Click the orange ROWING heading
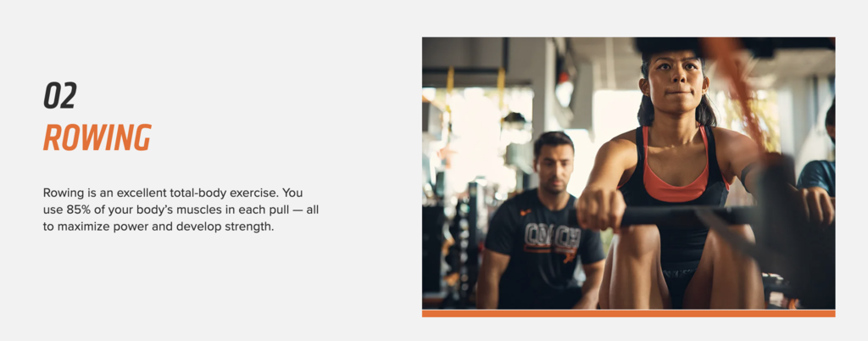The width and height of the screenshot is (868, 341). (97, 137)
